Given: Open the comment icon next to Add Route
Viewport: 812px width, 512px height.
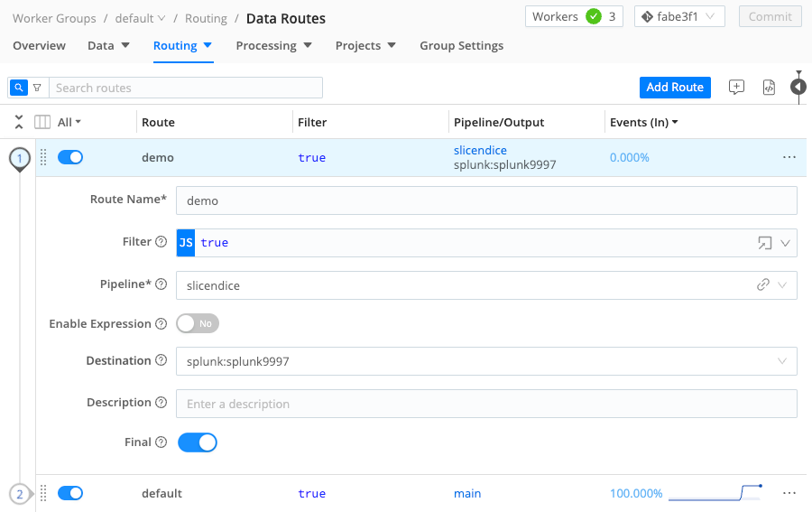Looking at the screenshot, I should tap(736, 88).
